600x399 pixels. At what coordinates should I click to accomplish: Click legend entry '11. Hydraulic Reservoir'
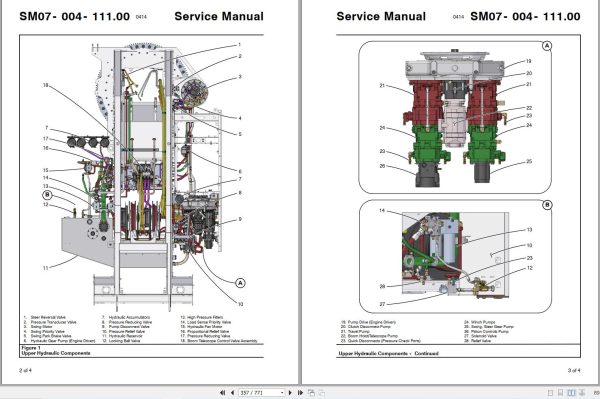pos(122,336)
